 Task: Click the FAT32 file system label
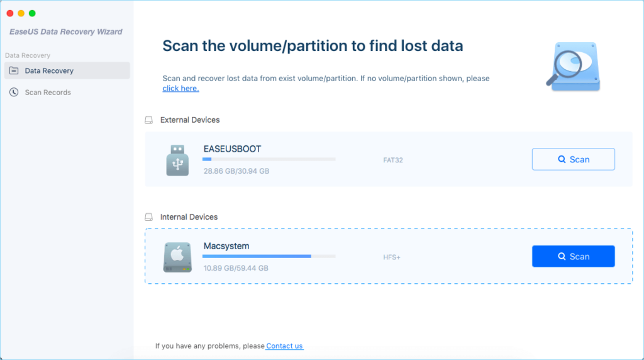click(x=392, y=160)
